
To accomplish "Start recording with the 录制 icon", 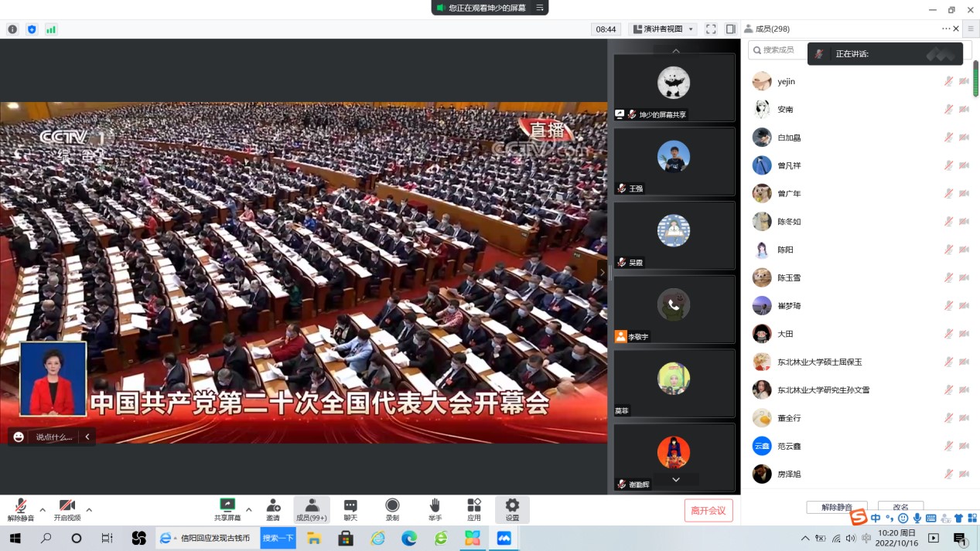I will 392,509.
